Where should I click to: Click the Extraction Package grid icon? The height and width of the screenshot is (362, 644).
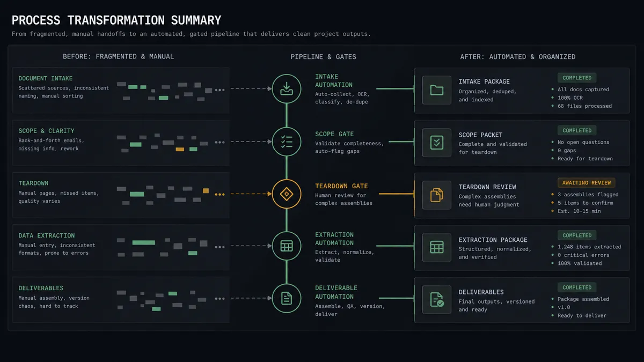click(x=437, y=247)
